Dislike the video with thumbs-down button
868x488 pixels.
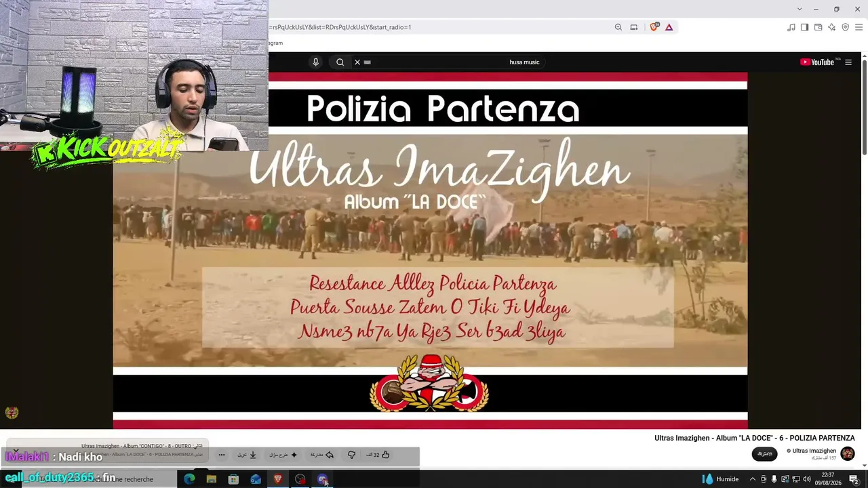pyautogui.click(x=351, y=455)
